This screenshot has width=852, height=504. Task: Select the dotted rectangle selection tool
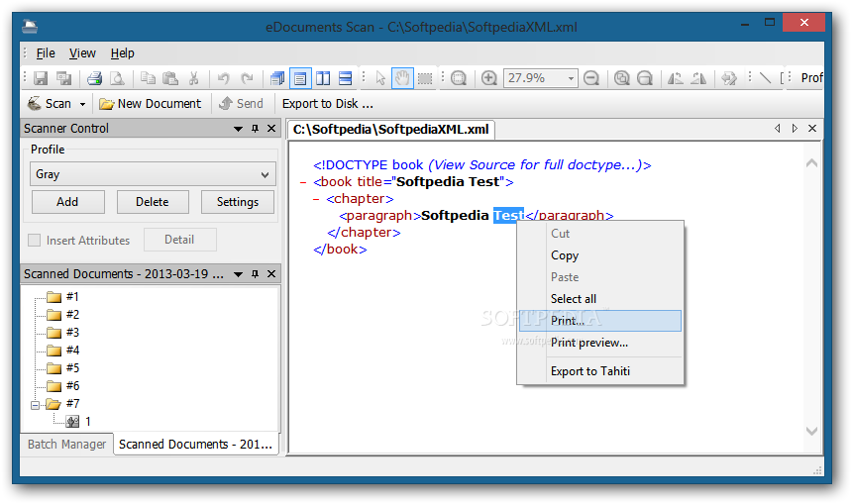point(425,78)
